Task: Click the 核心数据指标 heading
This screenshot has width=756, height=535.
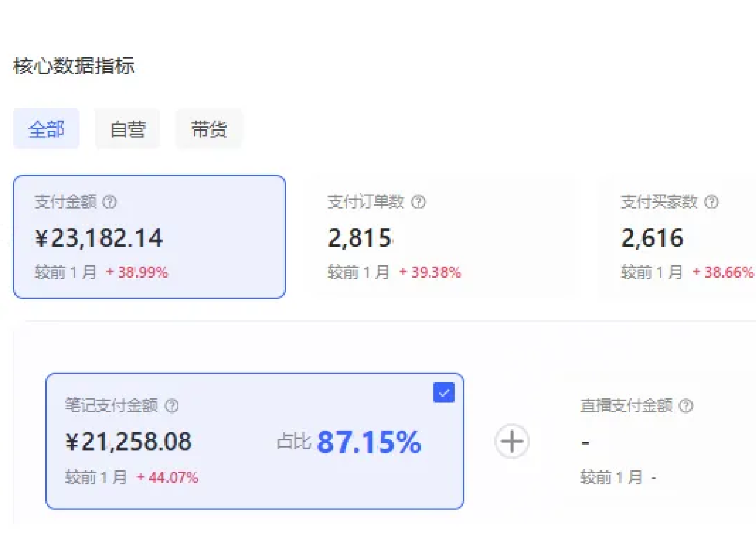Action: pyautogui.click(x=74, y=66)
